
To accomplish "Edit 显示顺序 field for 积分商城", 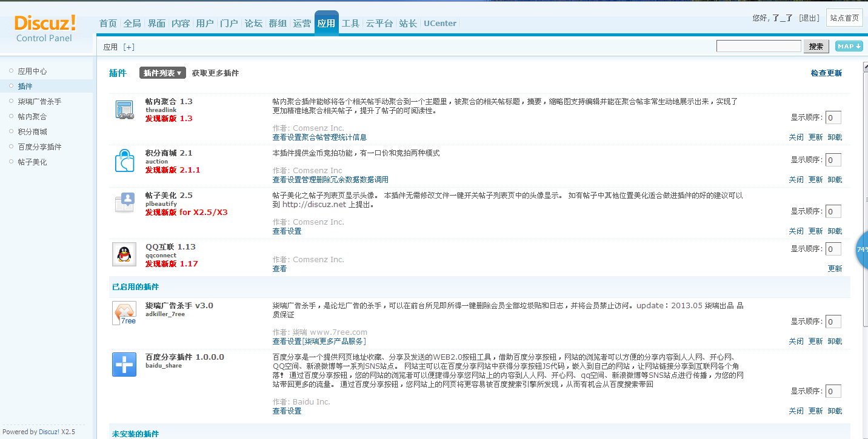I will coord(833,160).
